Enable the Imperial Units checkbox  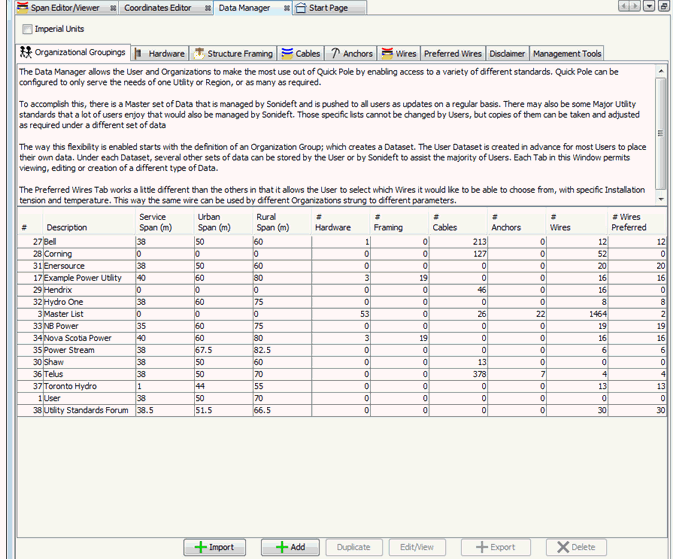click(27, 29)
